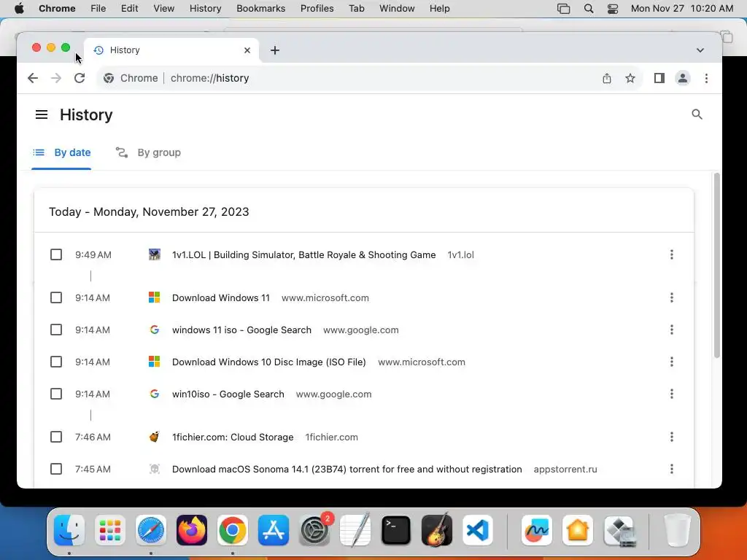Click the 1fichier.com favicon
Screen dimensions: 747x560
click(x=155, y=437)
